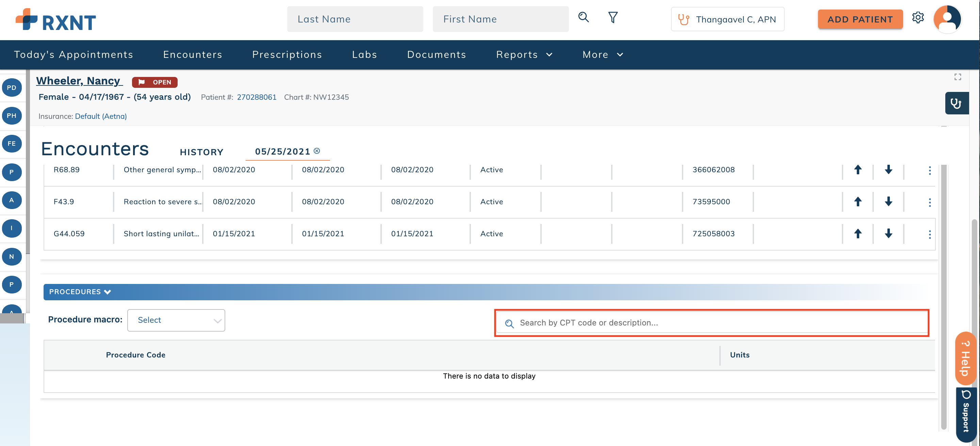Open the Support side tab
The width and height of the screenshot is (980, 446).
(966, 414)
